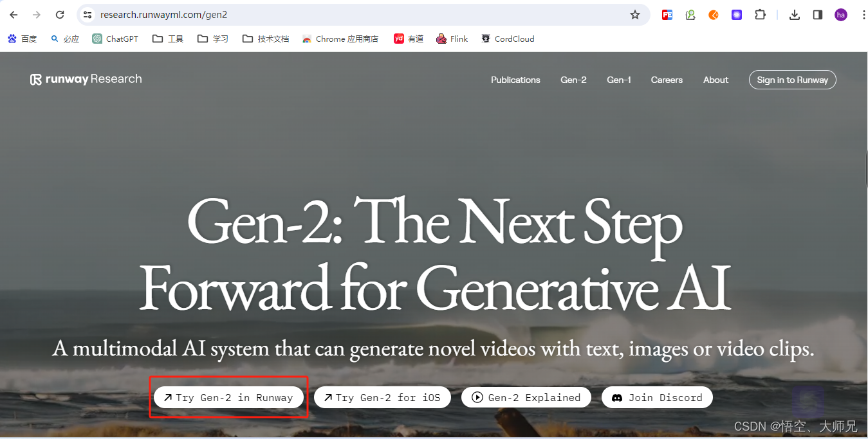868x439 pixels.
Task: Open the About nav item
Action: 716,80
